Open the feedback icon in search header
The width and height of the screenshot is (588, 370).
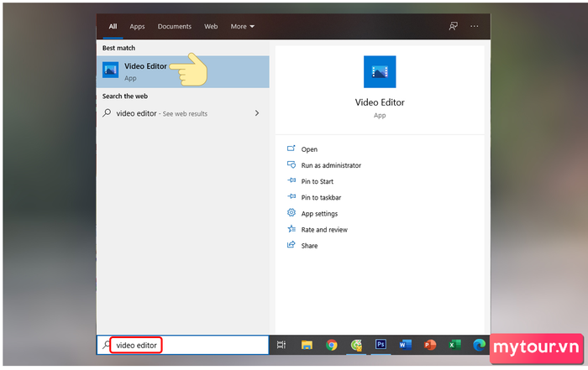point(453,26)
